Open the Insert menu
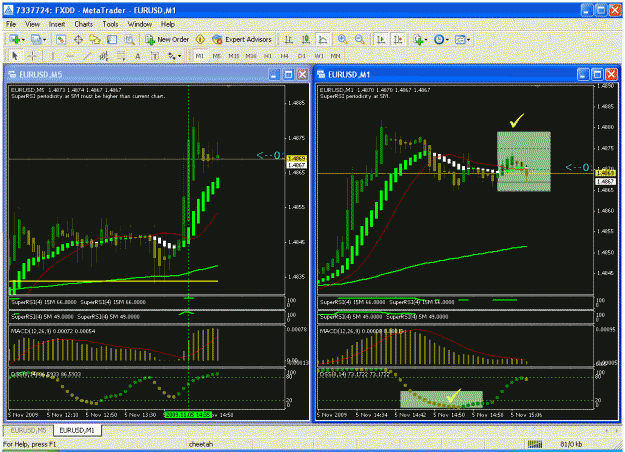 pyautogui.click(x=57, y=24)
